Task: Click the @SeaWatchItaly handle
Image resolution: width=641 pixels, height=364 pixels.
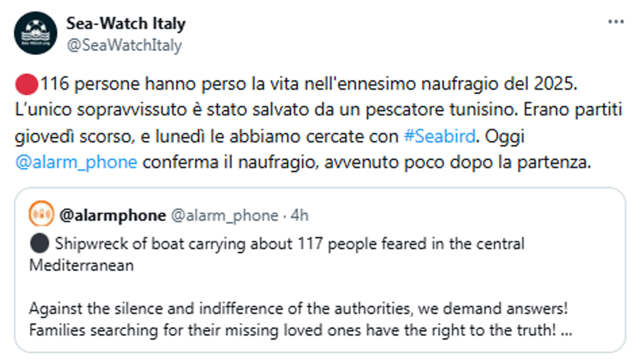Action: (x=124, y=46)
